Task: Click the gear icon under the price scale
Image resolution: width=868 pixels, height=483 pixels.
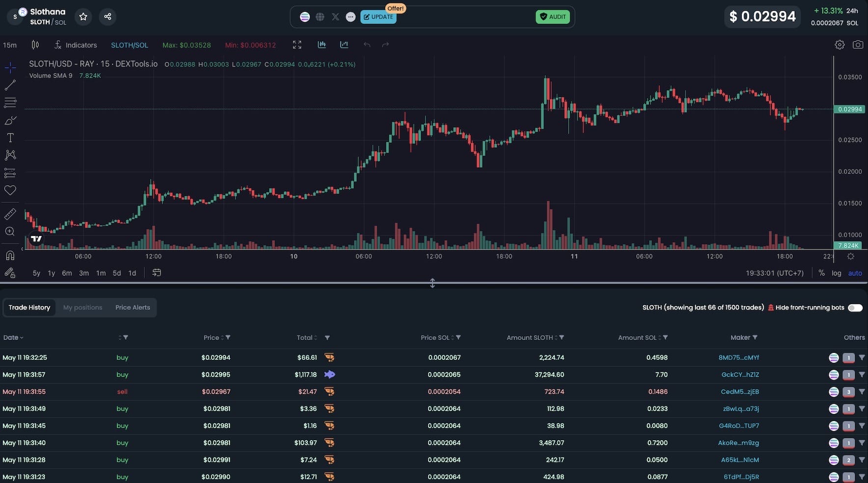Action: pyautogui.click(x=851, y=256)
